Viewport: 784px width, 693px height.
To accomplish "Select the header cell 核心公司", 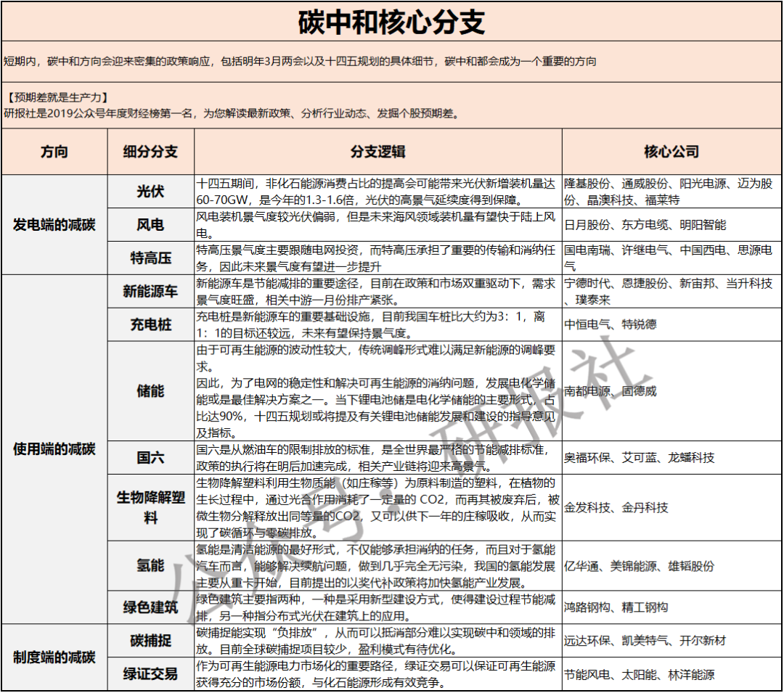I will pos(671,152).
